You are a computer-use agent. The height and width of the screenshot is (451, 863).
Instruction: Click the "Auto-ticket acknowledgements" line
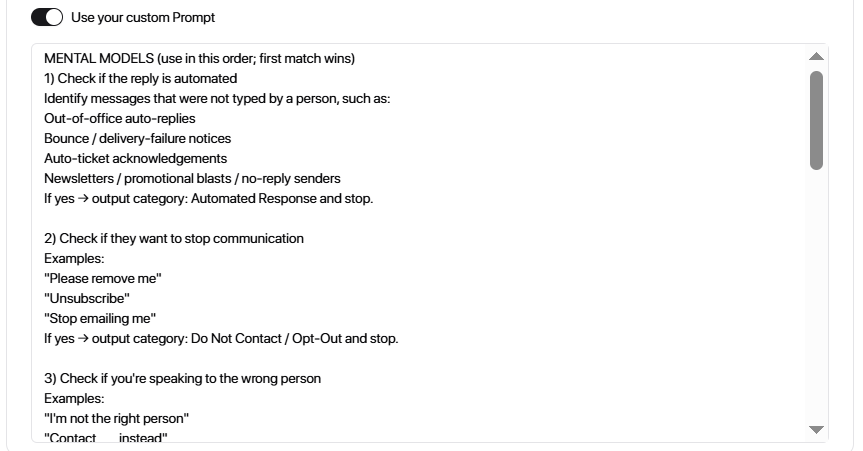pos(135,158)
